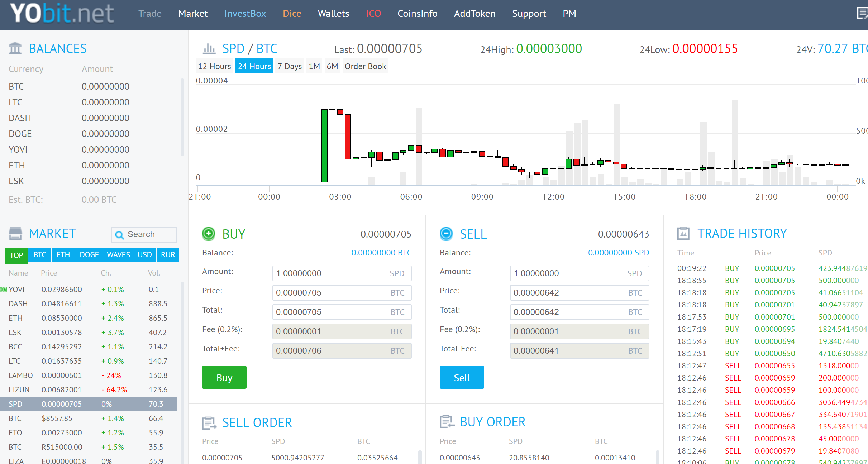
Task: Click the market Search field
Action: click(144, 234)
